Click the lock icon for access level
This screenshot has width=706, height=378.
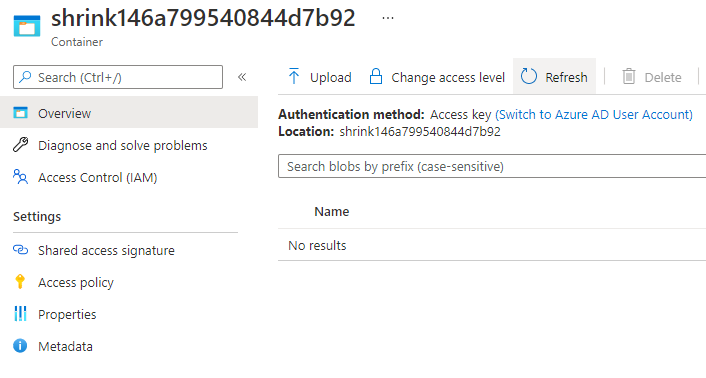pyautogui.click(x=376, y=76)
